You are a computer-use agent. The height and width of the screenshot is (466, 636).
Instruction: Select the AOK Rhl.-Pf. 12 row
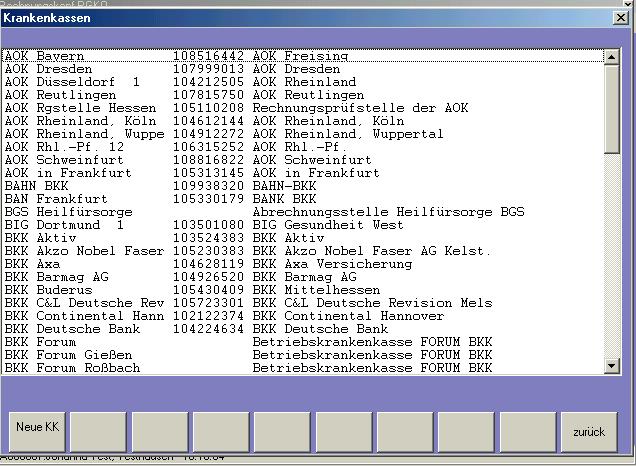(x=303, y=146)
